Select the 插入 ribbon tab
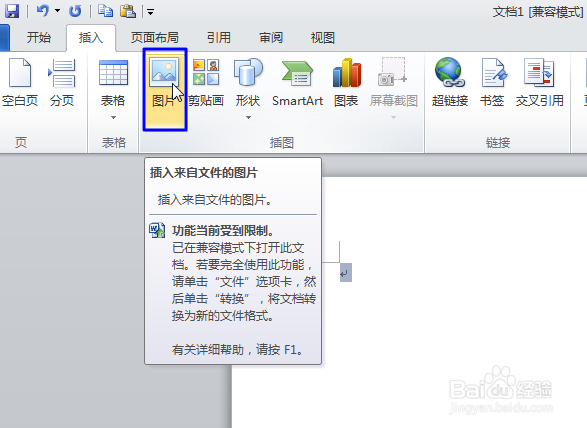This screenshot has height=428, width=587. pyautogui.click(x=91, y=37)
